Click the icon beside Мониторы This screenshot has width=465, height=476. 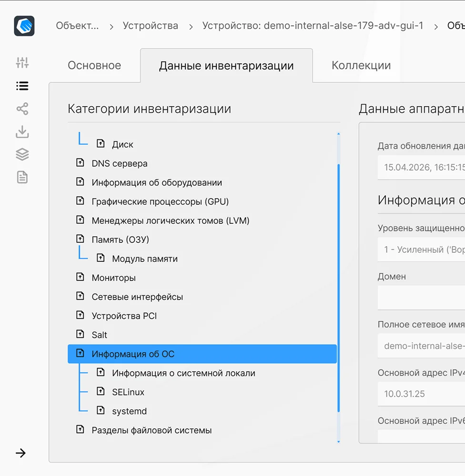tap(80, 277)
